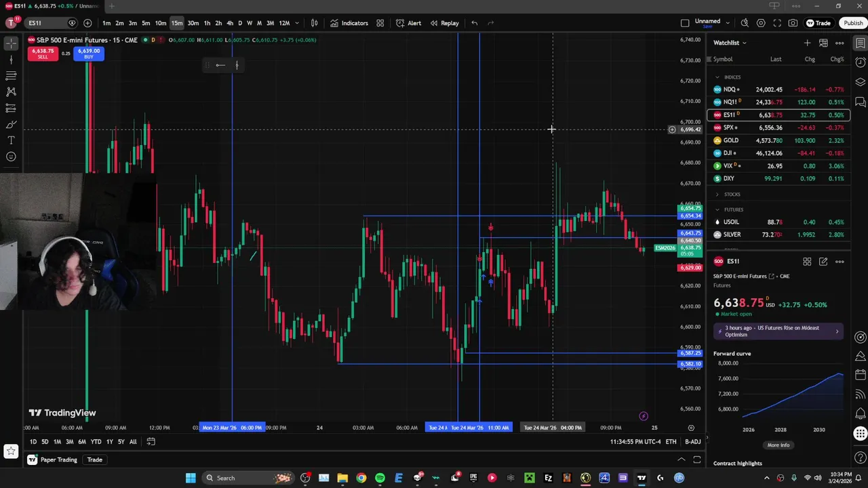Select the D daily timeframe

pyautogui.click(x=239, y=23)
